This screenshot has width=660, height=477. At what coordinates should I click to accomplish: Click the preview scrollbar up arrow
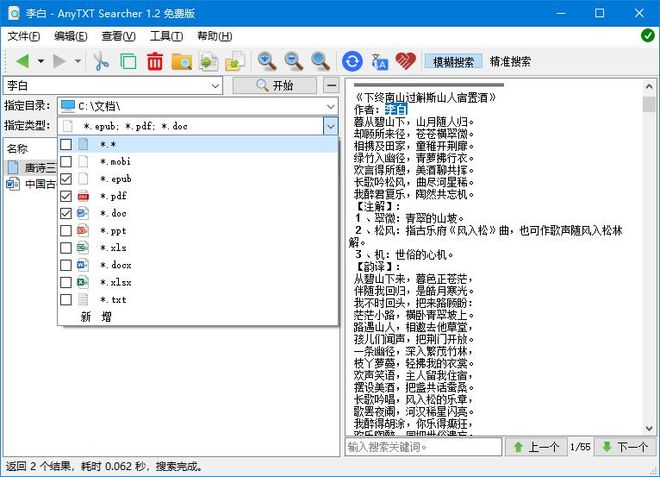pos(649,86)
